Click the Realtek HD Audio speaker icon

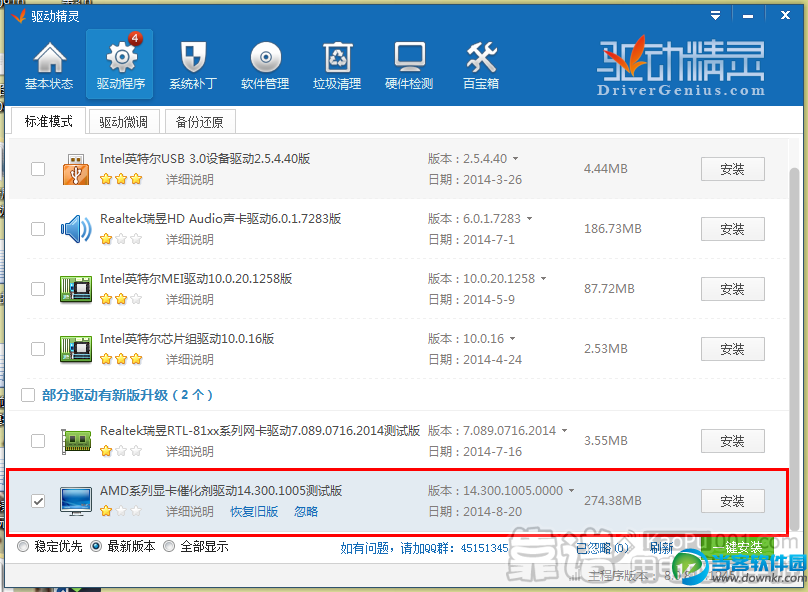[76, 229]
